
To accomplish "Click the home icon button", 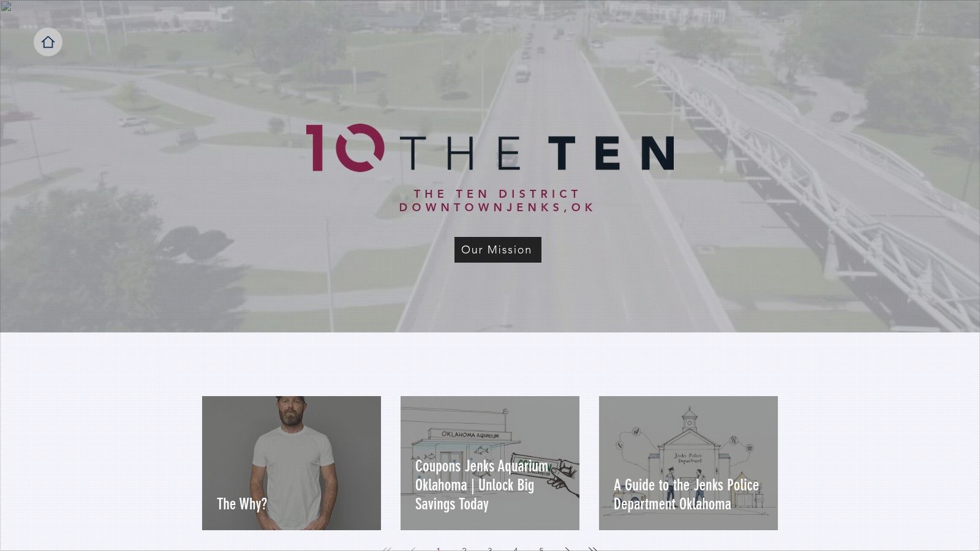I will pyautogui.click(x=48, y=42).
